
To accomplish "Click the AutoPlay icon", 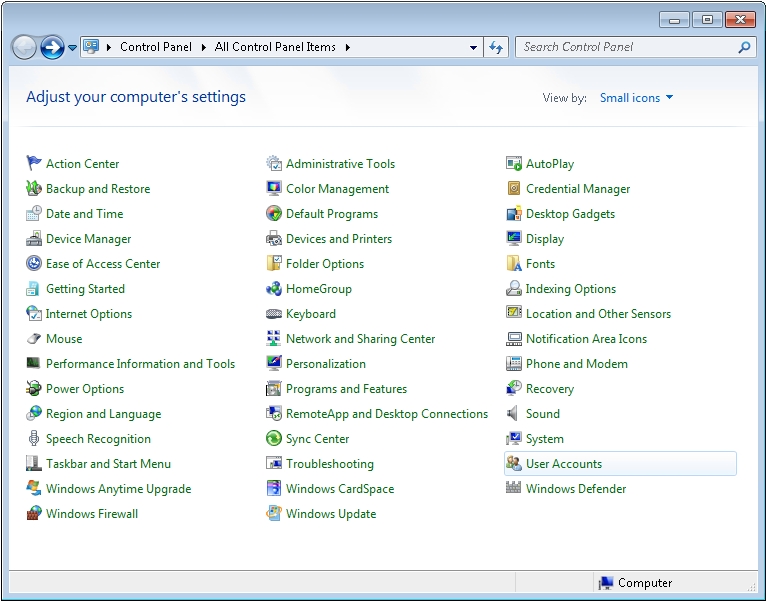I will tap(513, 163).
